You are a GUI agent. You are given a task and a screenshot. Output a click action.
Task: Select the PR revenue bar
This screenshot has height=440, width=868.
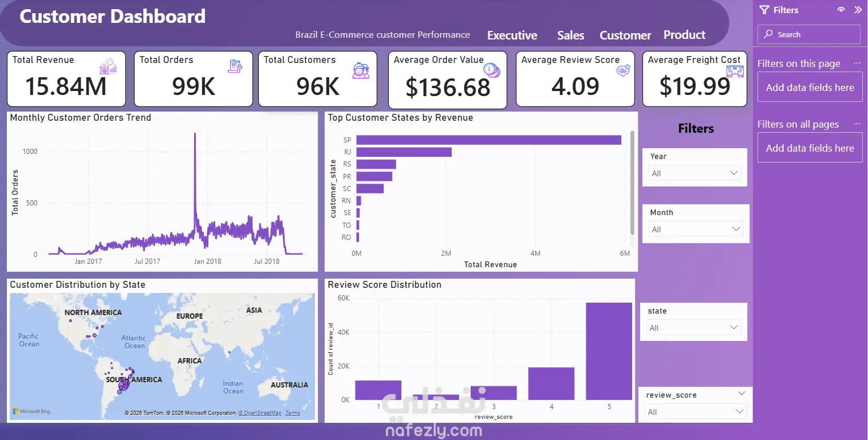(x=374, y=176)
